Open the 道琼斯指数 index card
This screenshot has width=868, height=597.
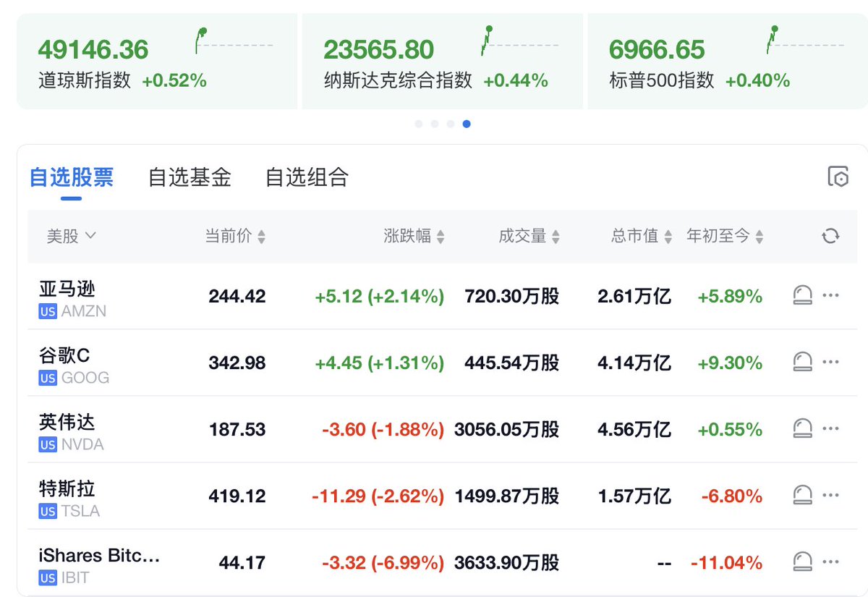157,61
